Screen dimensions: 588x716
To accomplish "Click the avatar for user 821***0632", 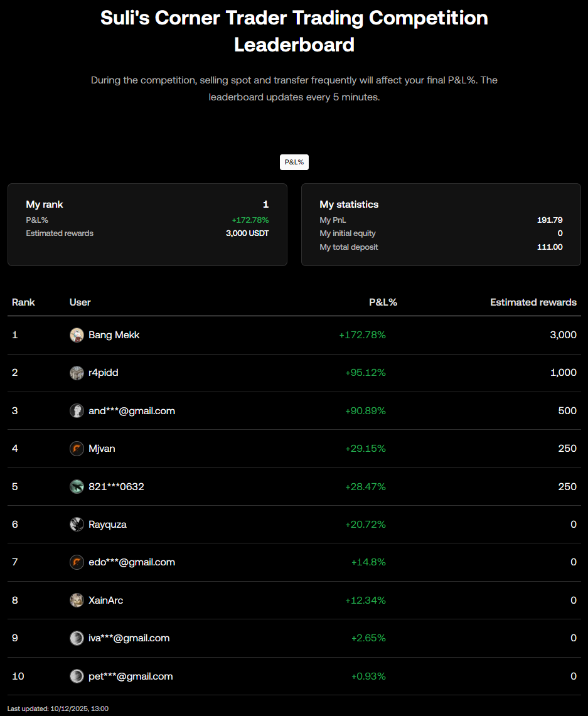I will (77, 486).
